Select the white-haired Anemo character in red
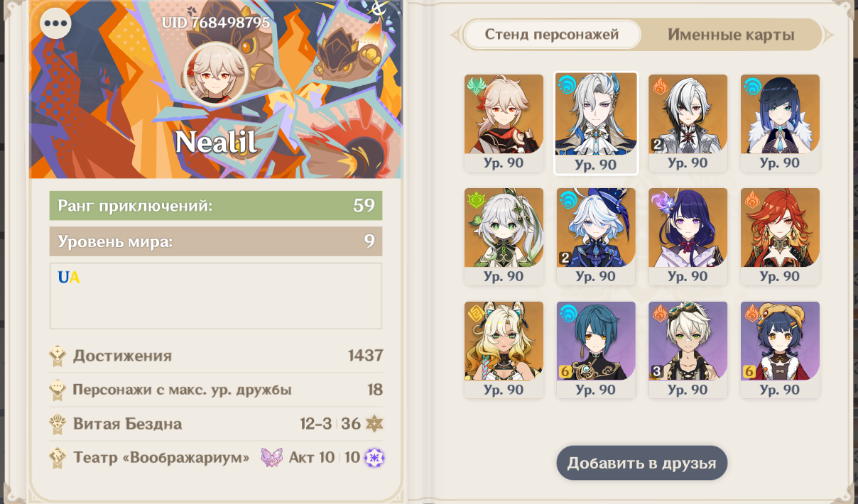The width and height of the screenshot is (858, 504). 504,123
